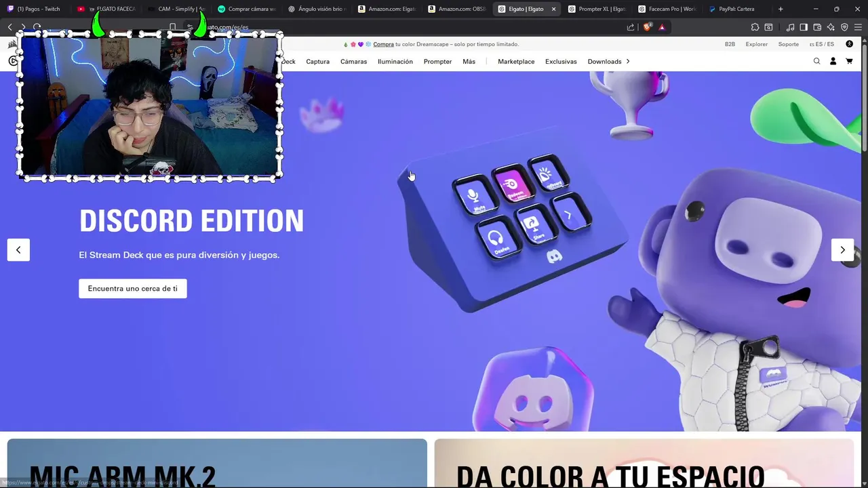Image resolution: width=868 pixels, height=488 pixels.
Task: Click Encuentra uno cerca de ti button
Action: 133,288
